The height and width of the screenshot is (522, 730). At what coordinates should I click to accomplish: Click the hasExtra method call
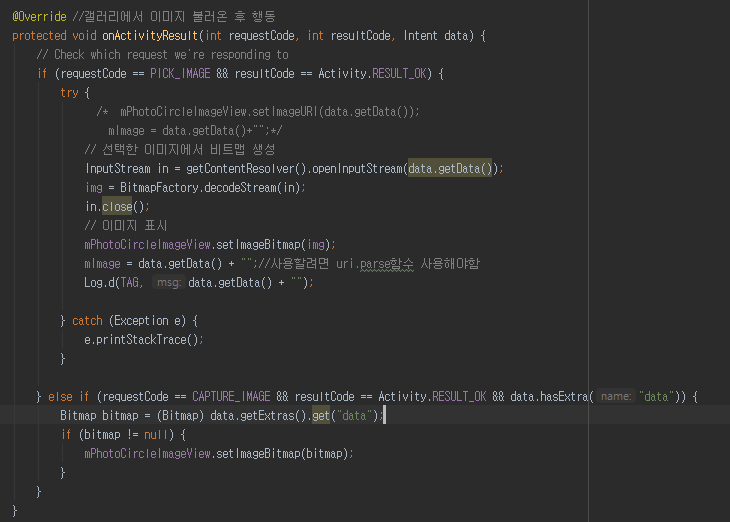(x=564, y=397)
